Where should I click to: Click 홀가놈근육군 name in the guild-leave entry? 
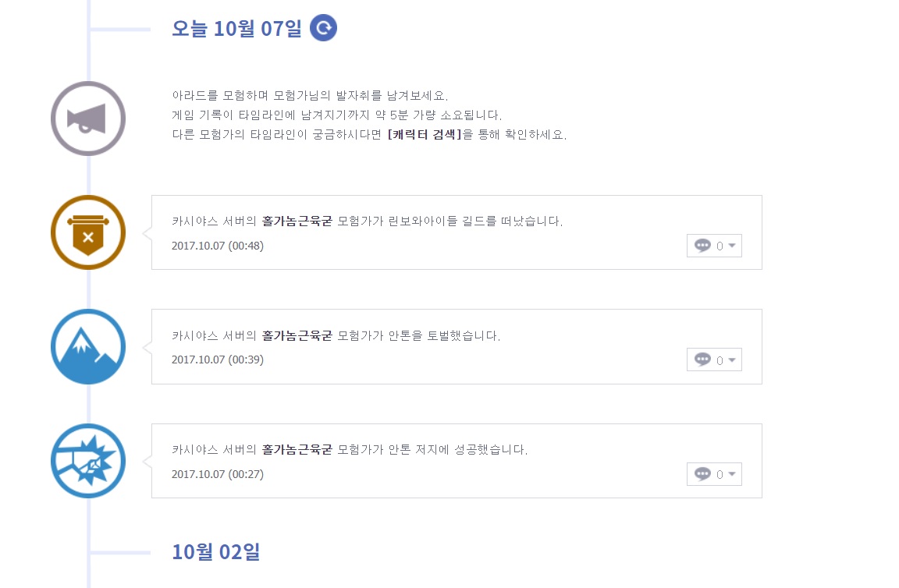[x=297, y=221]
